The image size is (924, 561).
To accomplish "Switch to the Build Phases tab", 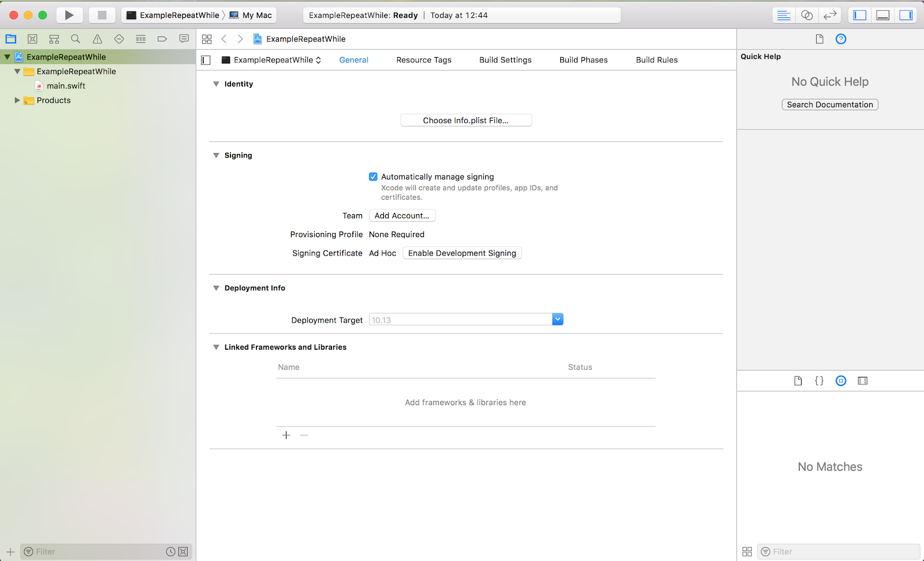I will coord(583,60).
